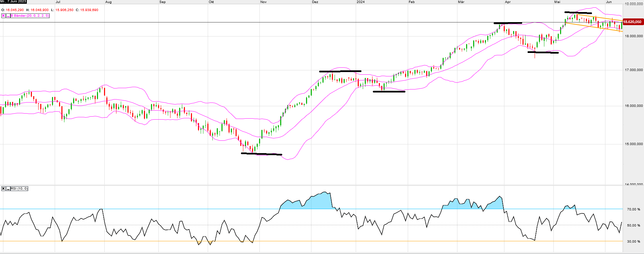Select the black resistance line at the May high
Screen dimensions: 644x254
[x=578, y=13]
